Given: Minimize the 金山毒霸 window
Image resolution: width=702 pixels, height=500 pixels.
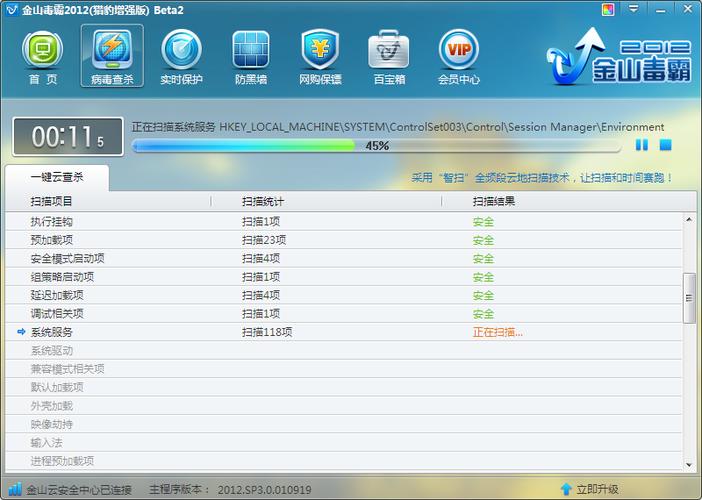Looking at the screenshot, I should (660, 9).
